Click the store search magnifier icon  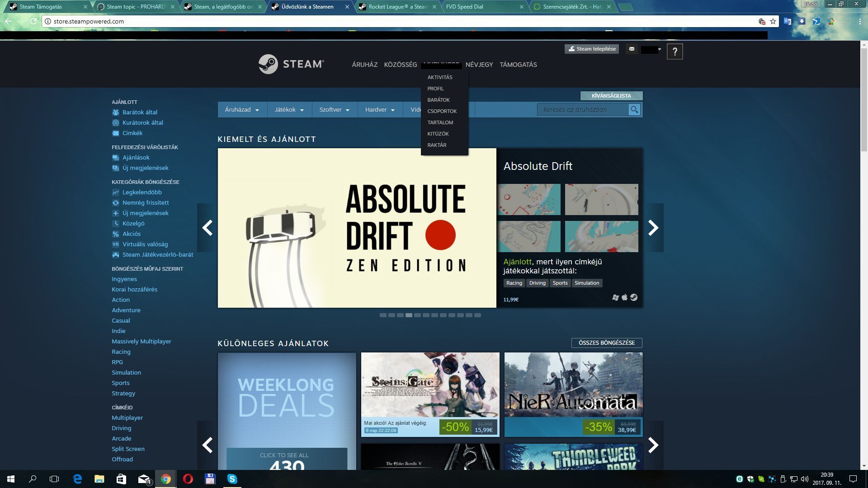634,109
